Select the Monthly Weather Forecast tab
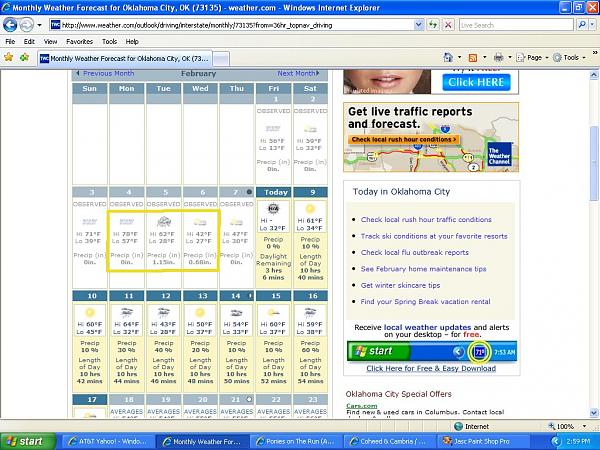600x450 pixels. point(124,59)
